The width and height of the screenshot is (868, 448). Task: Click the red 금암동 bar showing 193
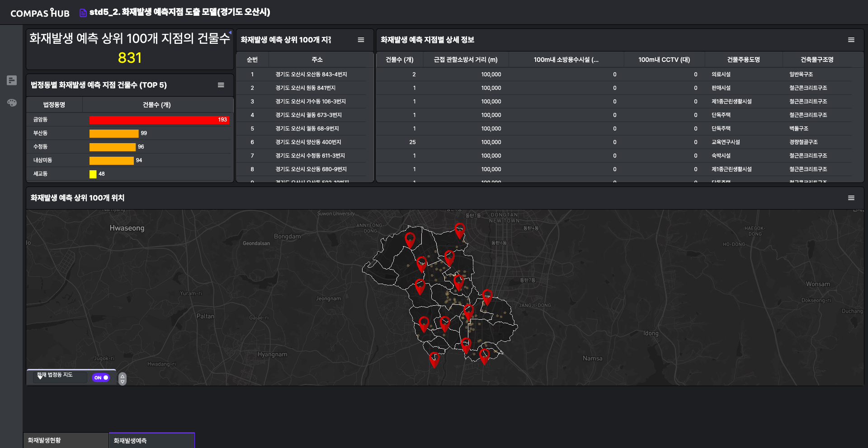(x=159, y=120)
